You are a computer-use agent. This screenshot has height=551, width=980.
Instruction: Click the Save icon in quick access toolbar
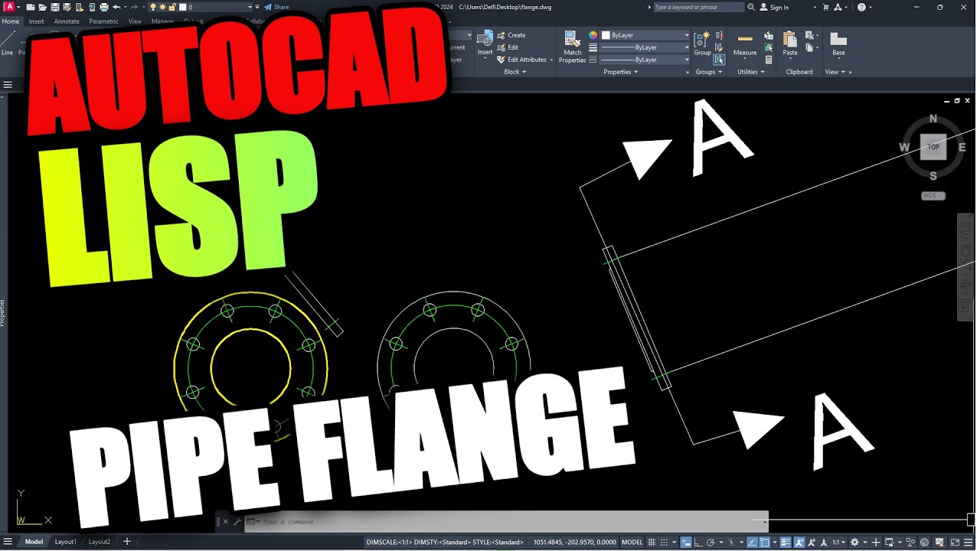tap(55, 7)
